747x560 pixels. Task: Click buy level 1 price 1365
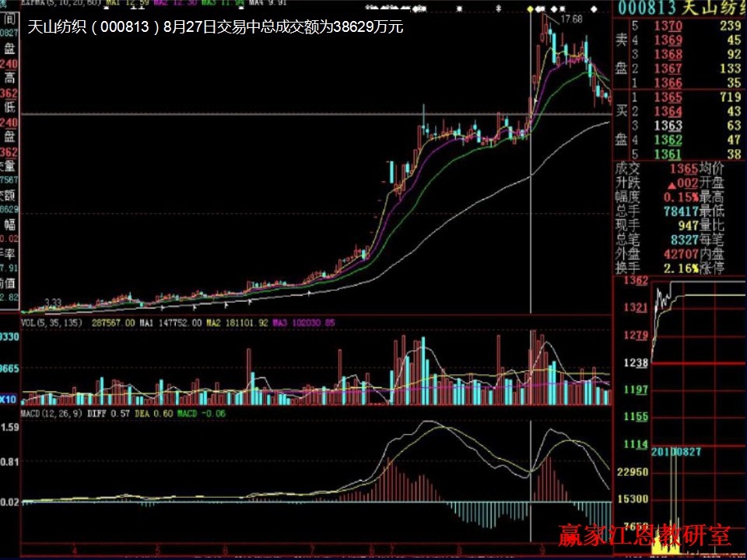(668, 97)
